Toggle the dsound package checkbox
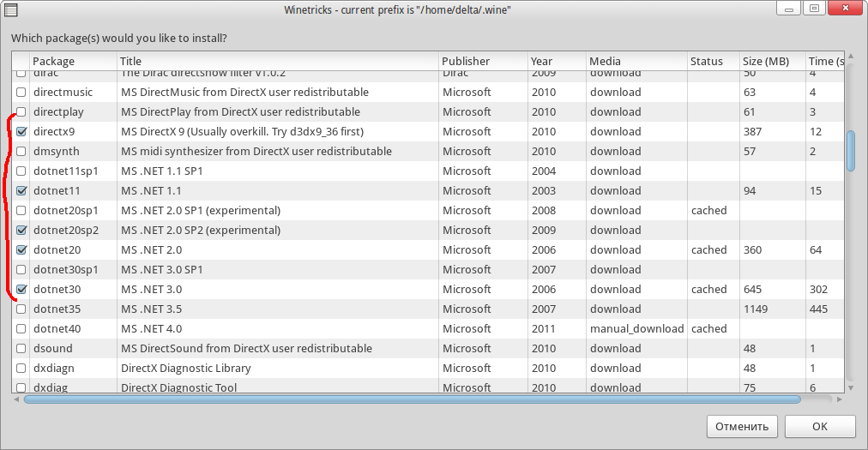This screenshot has width=868, height=450. tap(21, 348)
